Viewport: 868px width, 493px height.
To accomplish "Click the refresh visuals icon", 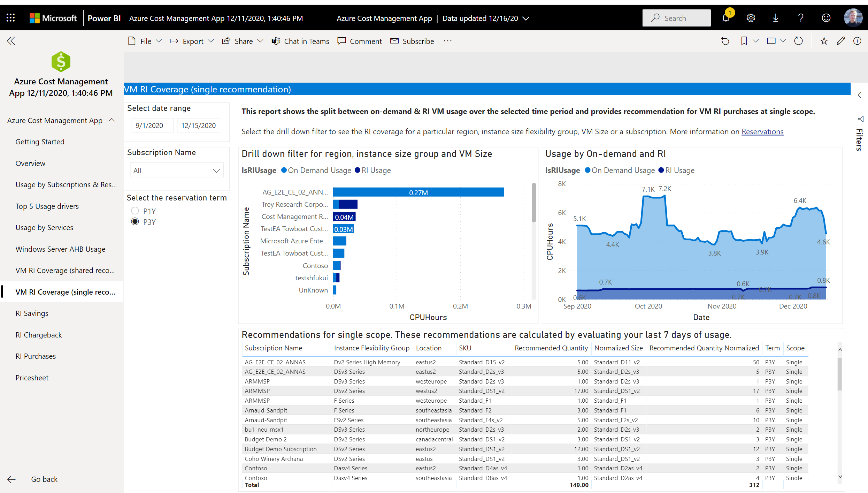I will coord(798,41).
